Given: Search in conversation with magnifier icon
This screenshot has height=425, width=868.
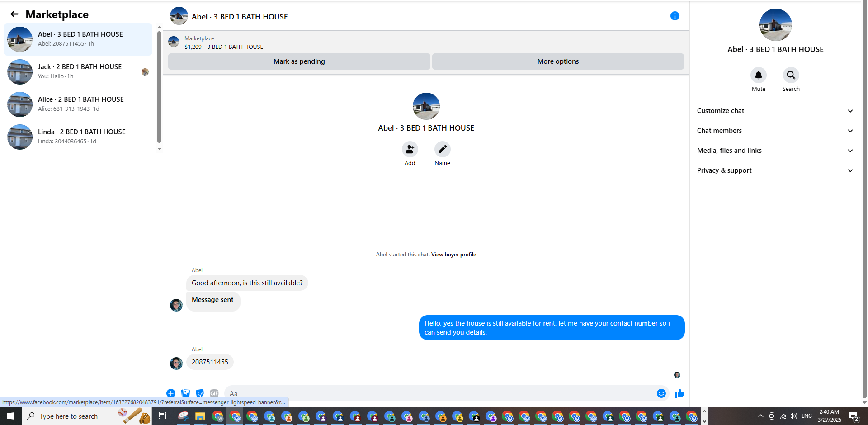Looking at the screenshot, I should [791, 75].
